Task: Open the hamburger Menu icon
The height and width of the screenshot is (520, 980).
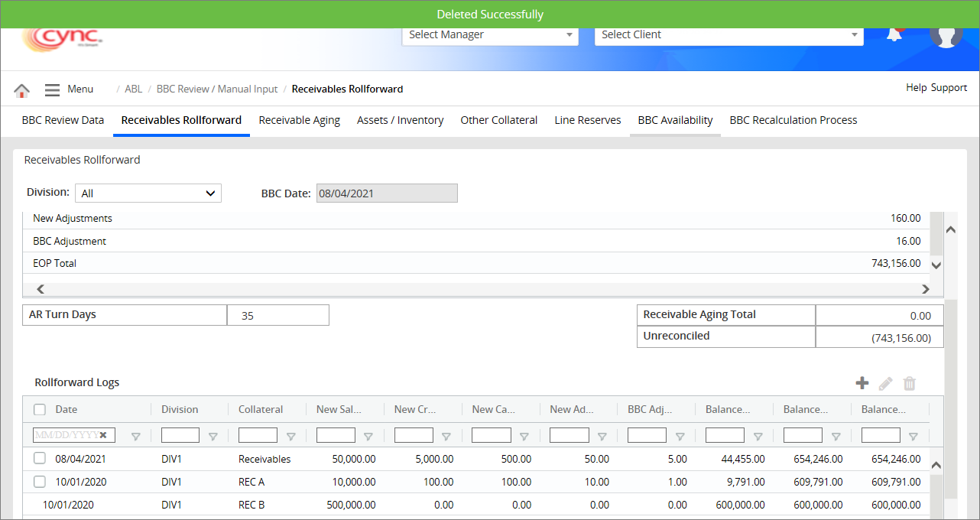Action: [x=52, y=89]
